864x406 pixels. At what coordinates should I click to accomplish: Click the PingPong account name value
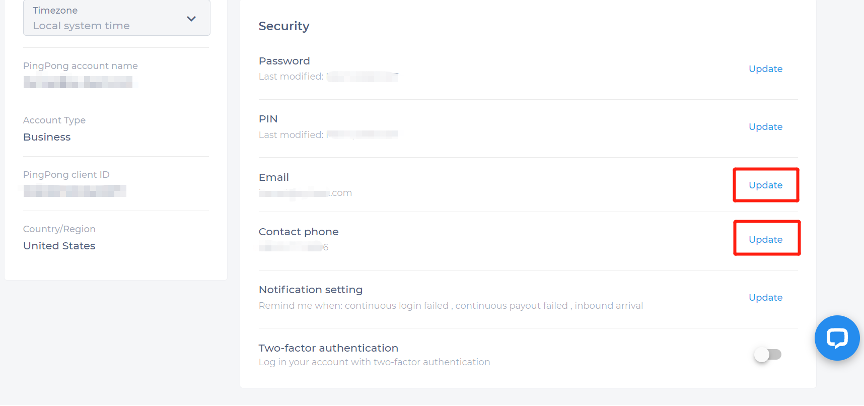(x=78, y=83)
